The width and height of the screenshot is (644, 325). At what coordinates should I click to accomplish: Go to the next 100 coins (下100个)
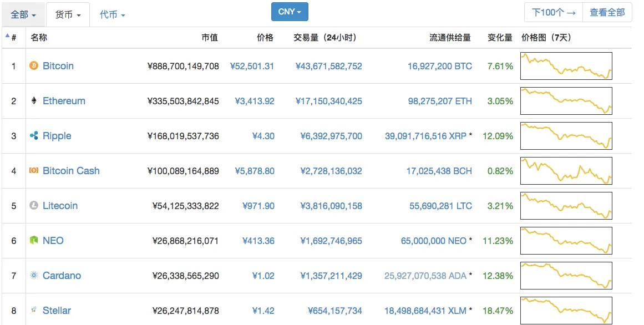[553, 12]
